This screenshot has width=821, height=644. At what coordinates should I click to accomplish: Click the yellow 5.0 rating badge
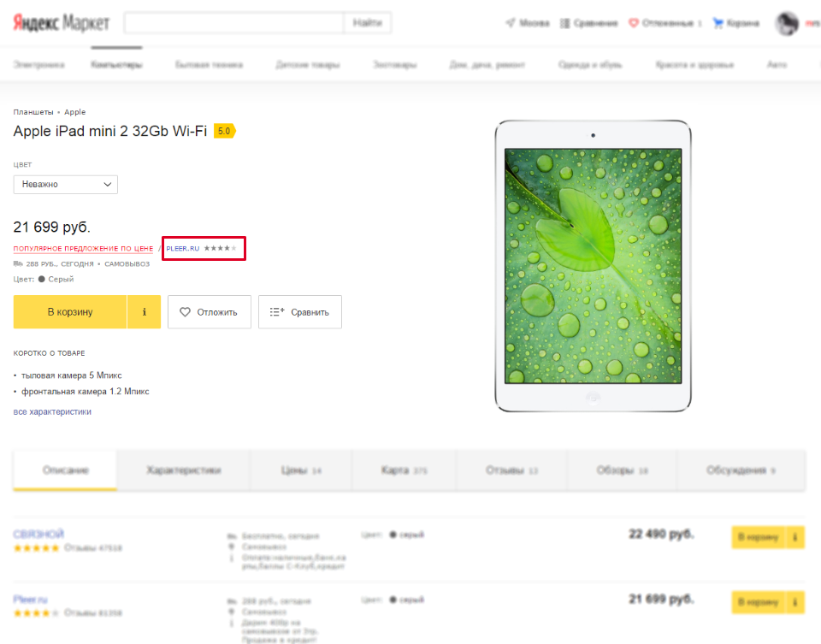225,131
